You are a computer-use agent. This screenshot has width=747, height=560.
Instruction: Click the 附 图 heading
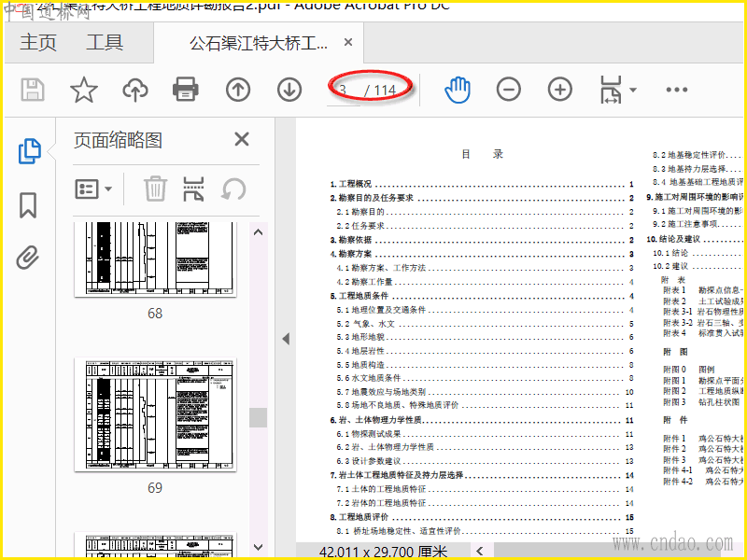[675, 352]
